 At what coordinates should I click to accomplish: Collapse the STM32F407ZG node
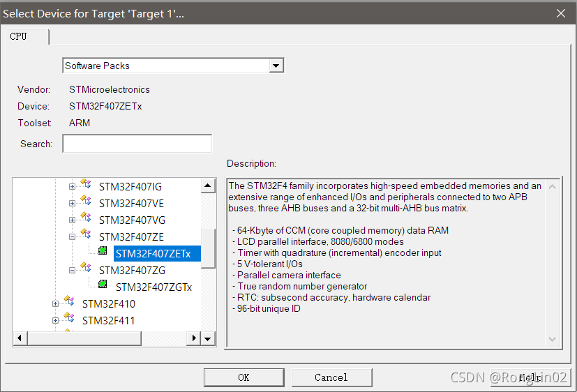coord(72,270)
